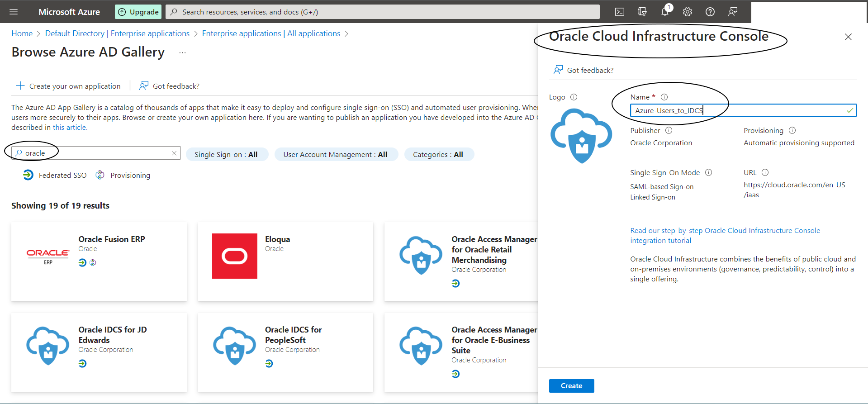Screen dimensions: 868x404
Task: Click Create your own application
Action: 69,86
